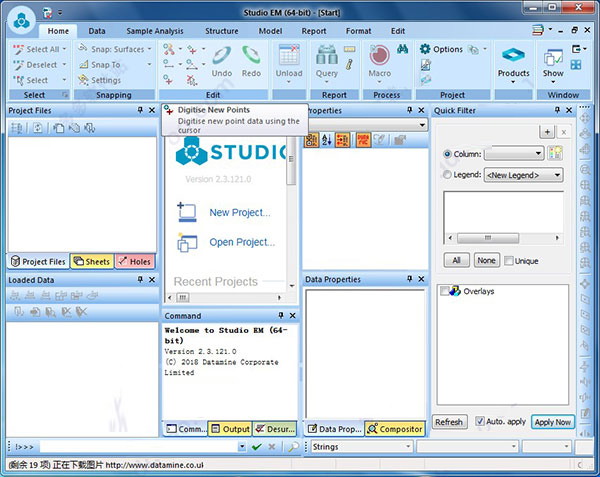Click the green checkmark run command icon
This screenshot has height=477, width=600.
[257, 446]
